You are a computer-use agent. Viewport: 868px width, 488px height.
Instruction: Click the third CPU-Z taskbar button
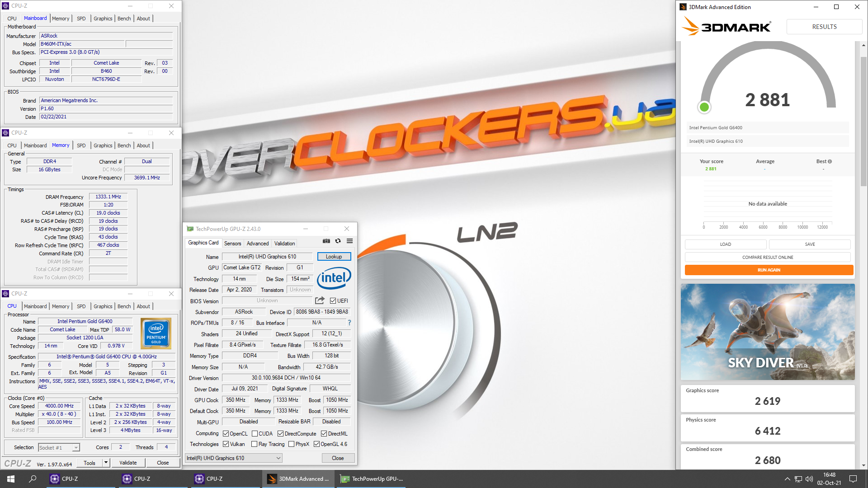[226, 479]
